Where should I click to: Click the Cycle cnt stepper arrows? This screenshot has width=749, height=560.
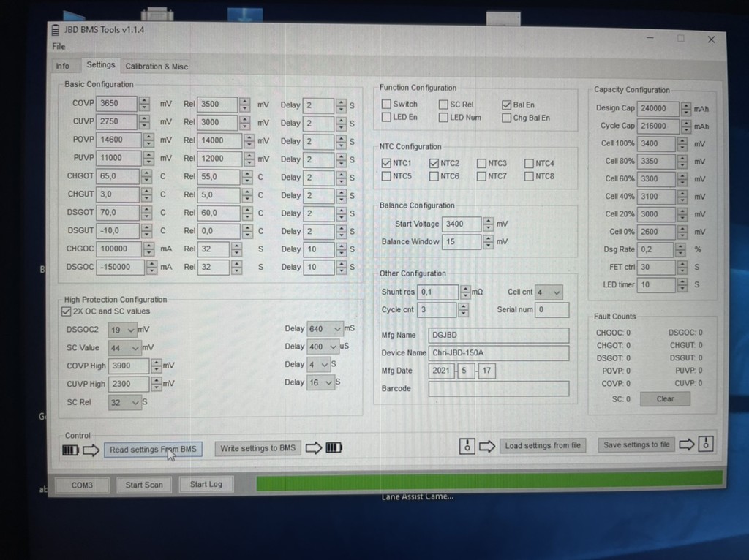(x=463, y=309)
